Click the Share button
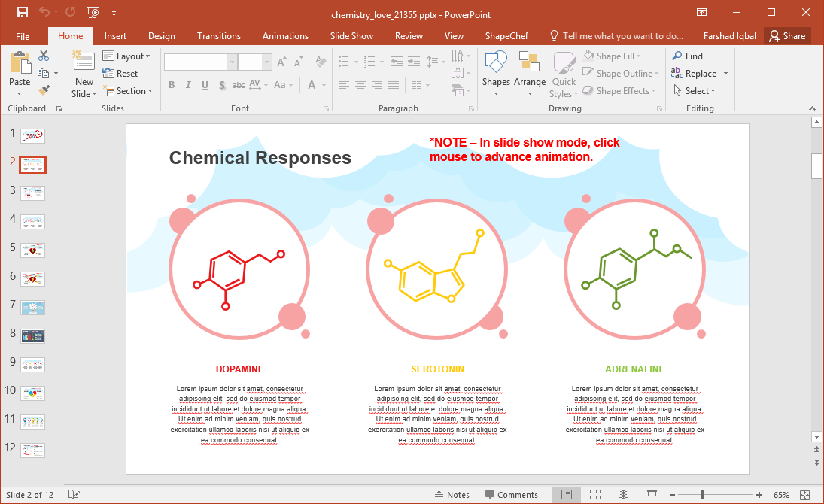The height and width of the screenshot is (504, 824). (787, 36)
